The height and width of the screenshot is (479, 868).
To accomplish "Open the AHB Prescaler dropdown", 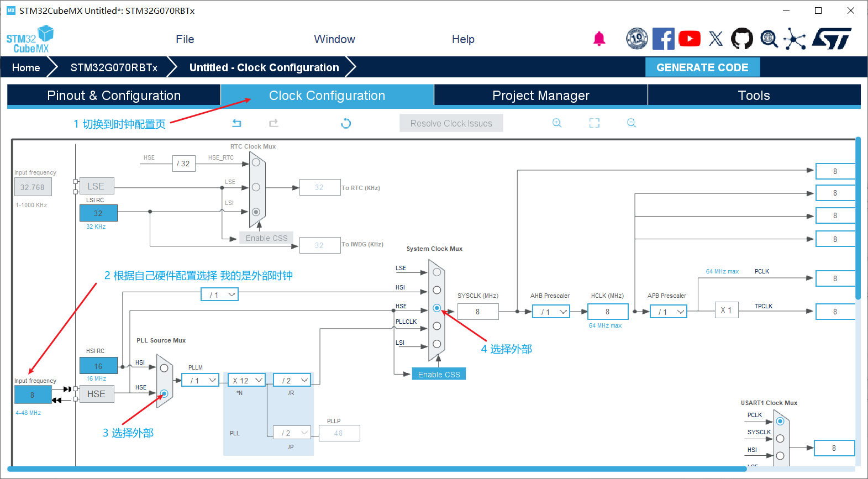I will pos(551,312).
